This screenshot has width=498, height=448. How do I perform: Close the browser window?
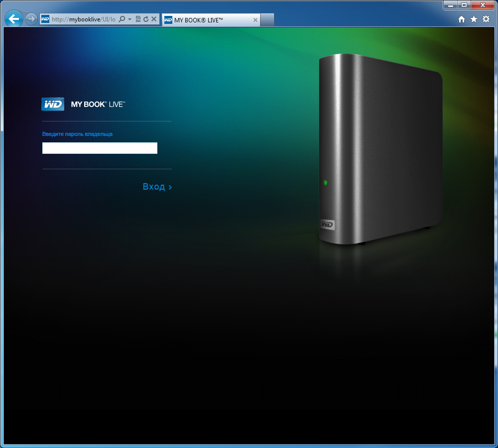pyautogui.click(x=483, y=5)
